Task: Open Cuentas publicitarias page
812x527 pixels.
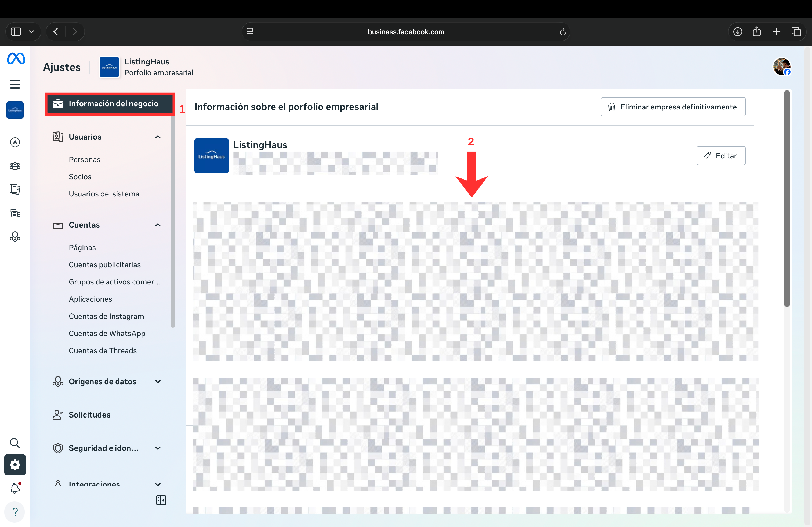Action: pos(105,265)
